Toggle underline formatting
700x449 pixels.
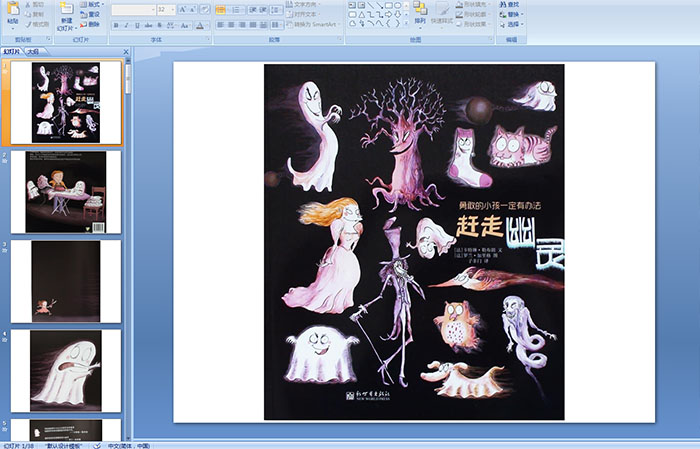coord(137,25)
